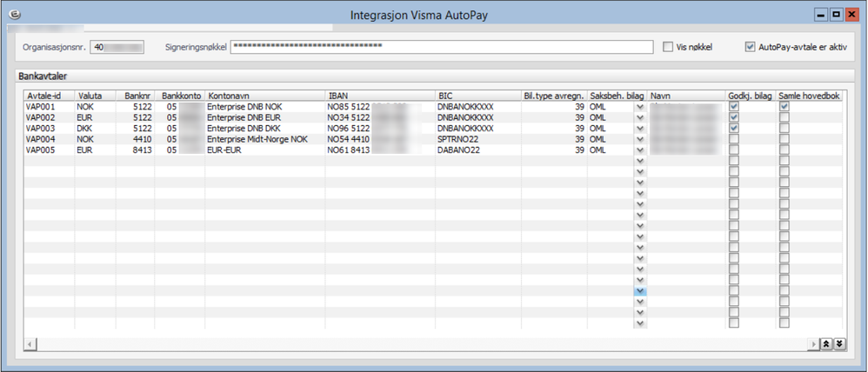868x372 pixels.
Task: Click the EUR-EUR account name cell
Action: [265, 149]
